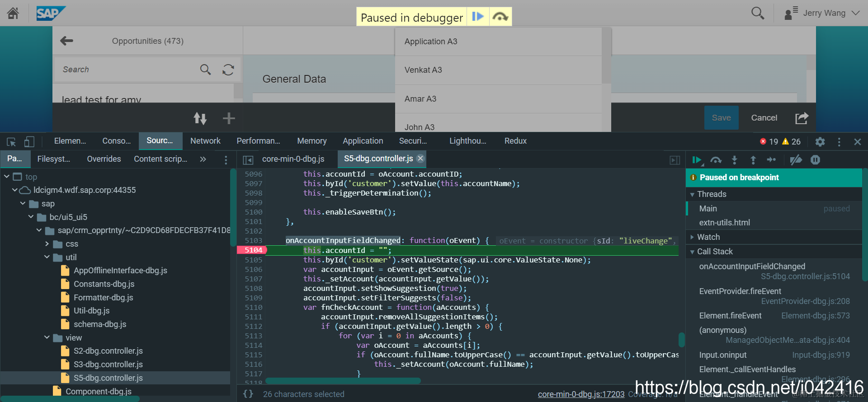Switch to the Memory tab
The width and height of the screenshot is (868, 402).
click(312, 141)
